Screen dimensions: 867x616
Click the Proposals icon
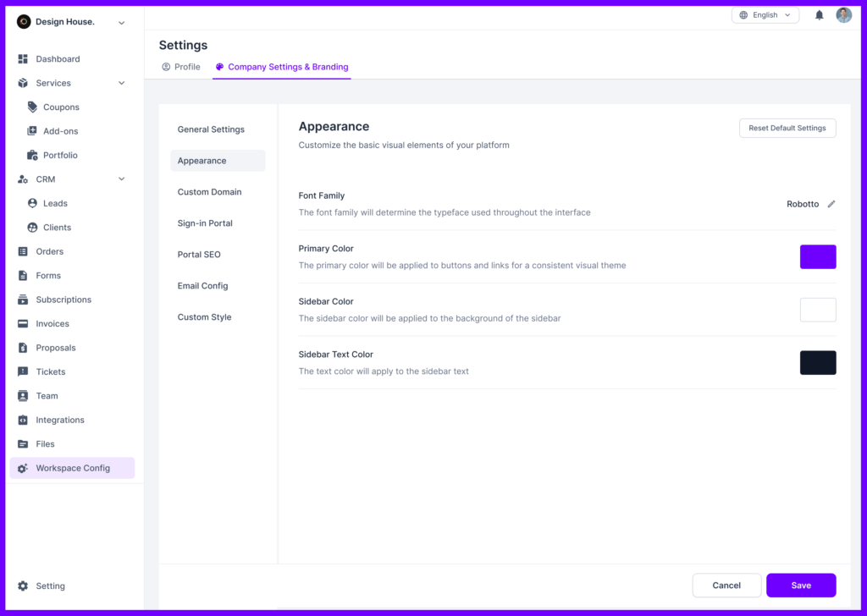click(x=24, y=348)
